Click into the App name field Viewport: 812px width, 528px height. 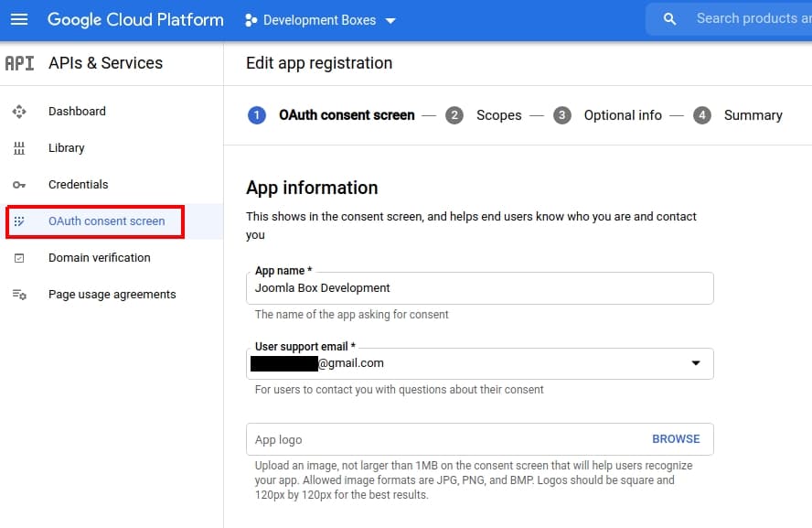click(x=479, y=288)
